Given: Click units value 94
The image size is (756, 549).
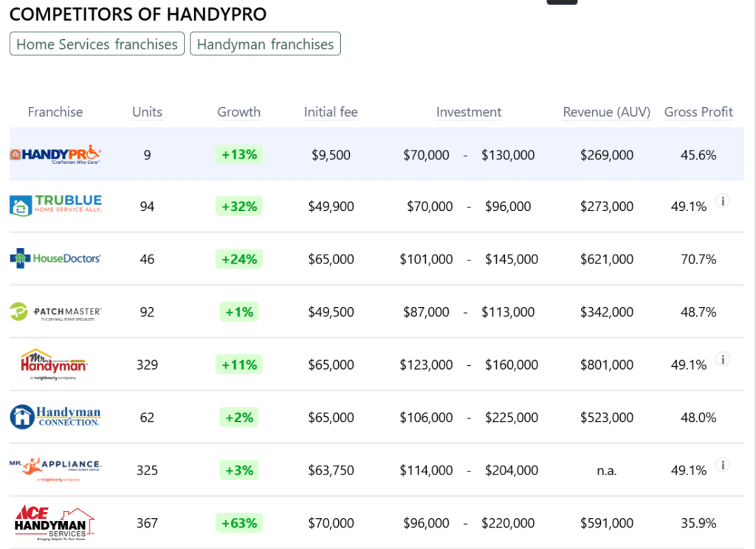Looking at the screenshot, I should (147, 207).
